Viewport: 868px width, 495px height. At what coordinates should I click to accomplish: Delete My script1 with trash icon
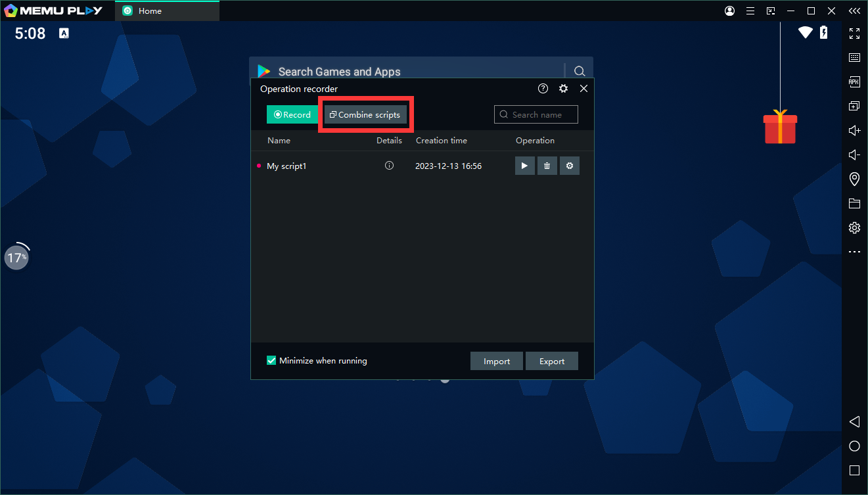point(547,166)
